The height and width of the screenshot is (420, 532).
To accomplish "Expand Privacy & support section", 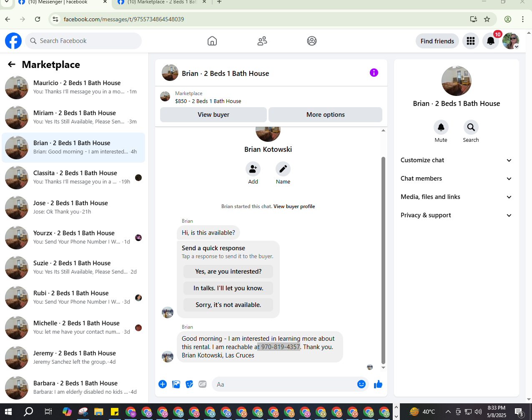I will tap(457, 215).
